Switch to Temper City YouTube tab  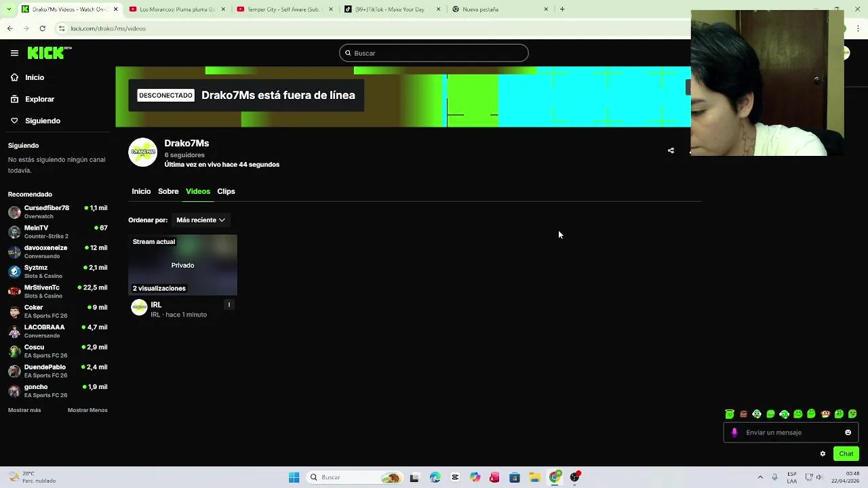click(x=283, y=9)
